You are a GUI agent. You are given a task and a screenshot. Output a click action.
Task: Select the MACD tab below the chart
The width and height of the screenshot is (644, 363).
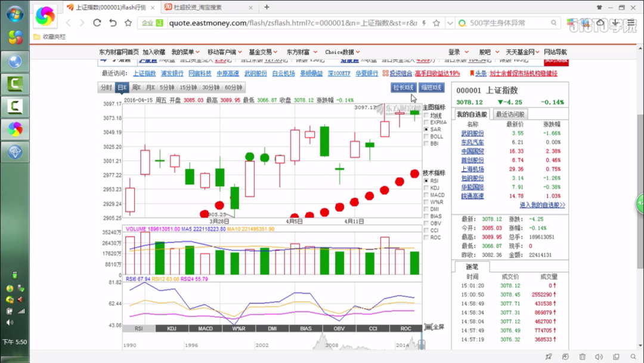205,328
